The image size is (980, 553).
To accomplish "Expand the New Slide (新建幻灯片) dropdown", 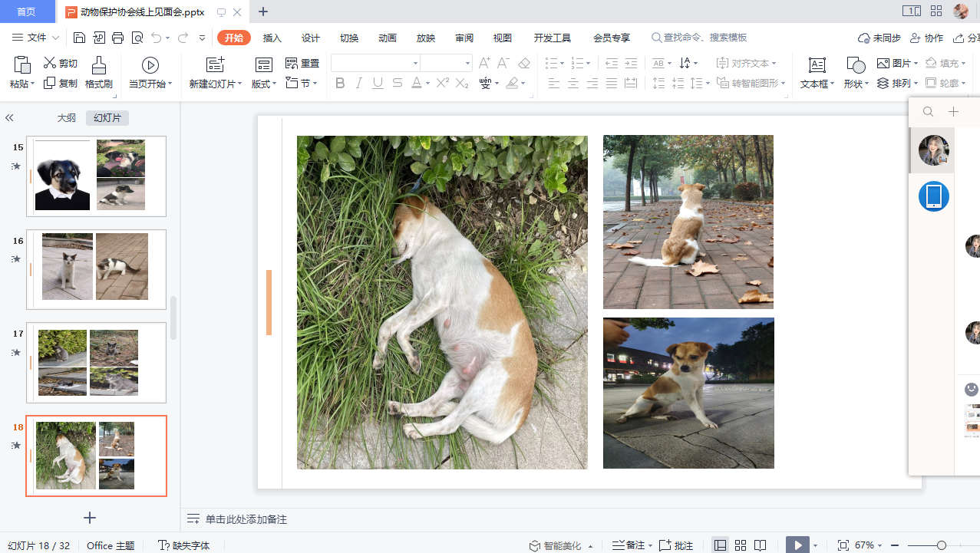I will pyautogui.click(x=216, y=84).
